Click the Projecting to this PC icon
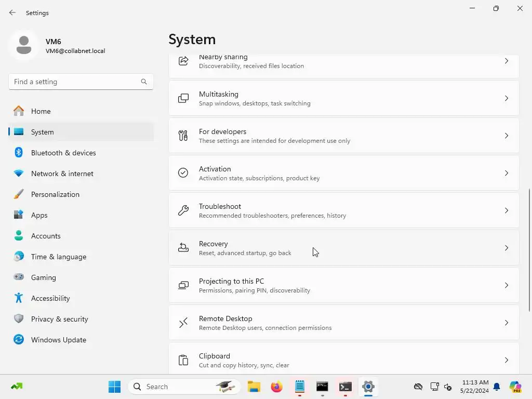Screen dimensions: 532x399 [x=183, y=285]
